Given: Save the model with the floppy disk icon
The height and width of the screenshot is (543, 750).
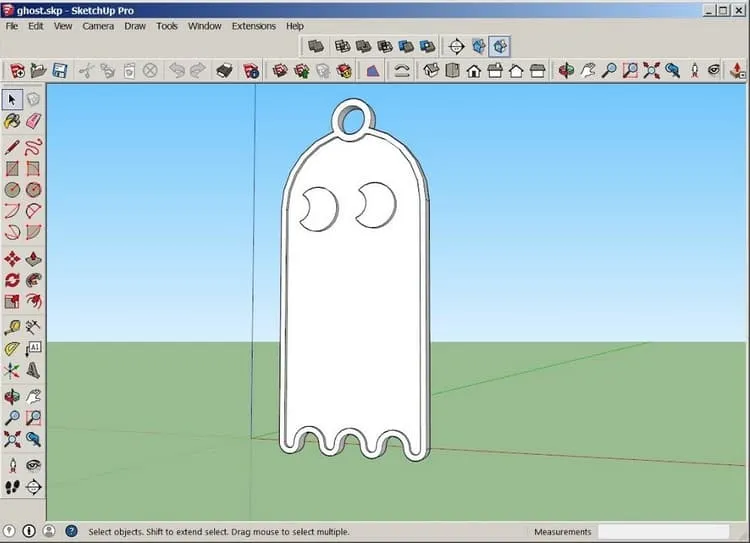Looking at the screenshot, I should point(60,71).
